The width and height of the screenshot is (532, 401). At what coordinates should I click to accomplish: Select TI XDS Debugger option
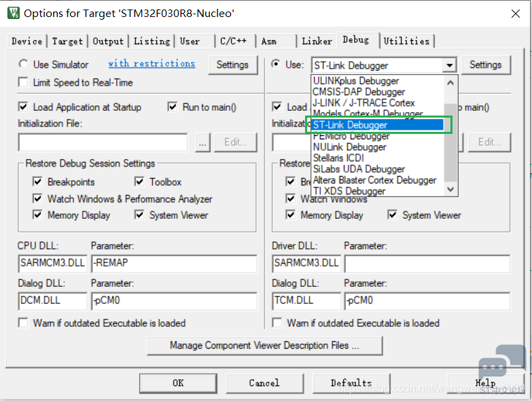point(377,191)
